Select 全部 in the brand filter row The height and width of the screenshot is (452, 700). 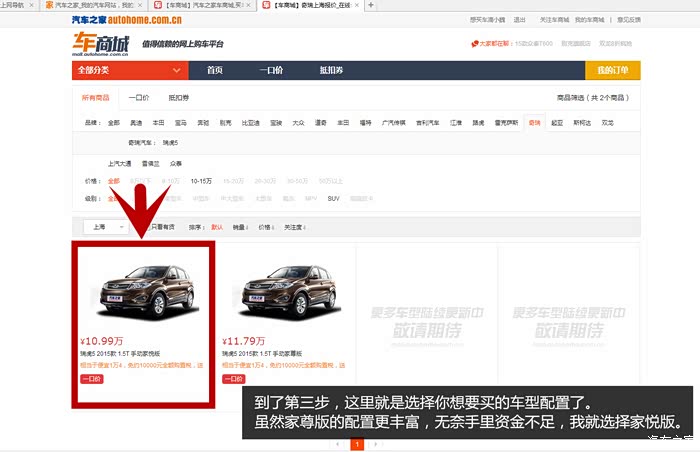114,123
